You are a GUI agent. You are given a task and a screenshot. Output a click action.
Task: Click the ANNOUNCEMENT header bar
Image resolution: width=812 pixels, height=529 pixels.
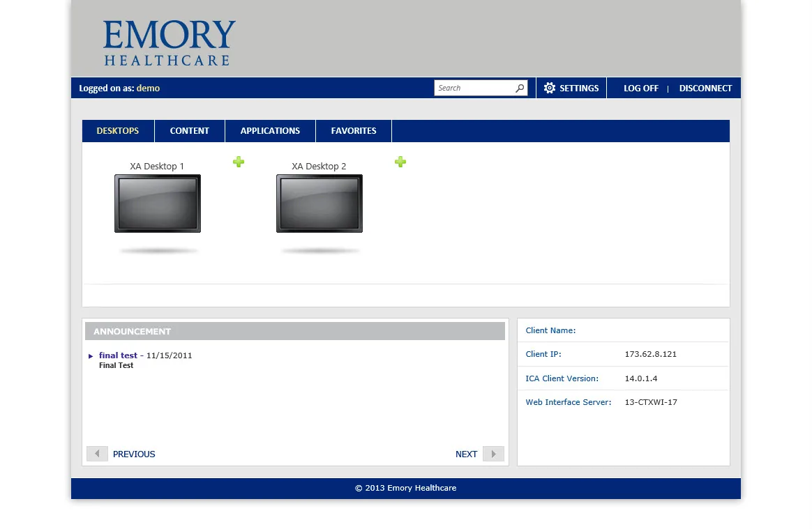[x=295, y=331]
